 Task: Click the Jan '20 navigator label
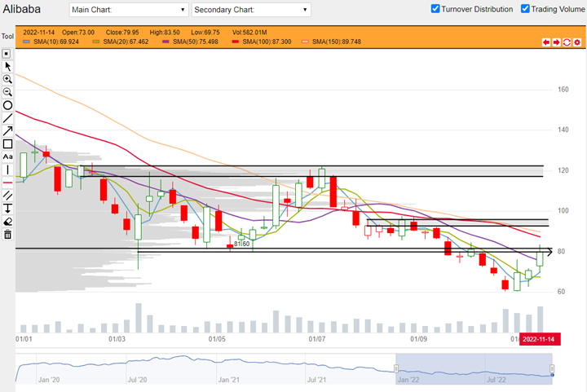(49, 380)
